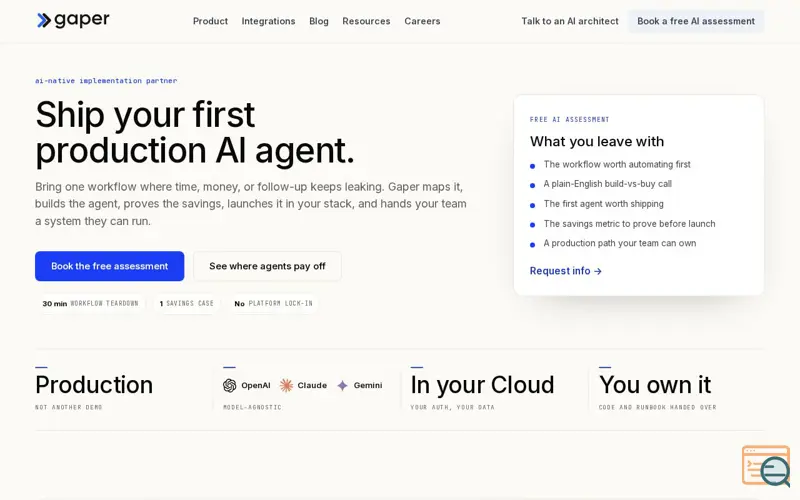800x500 pixels.
Task: Click the 'What you leave with' heading
Action: 597,141
